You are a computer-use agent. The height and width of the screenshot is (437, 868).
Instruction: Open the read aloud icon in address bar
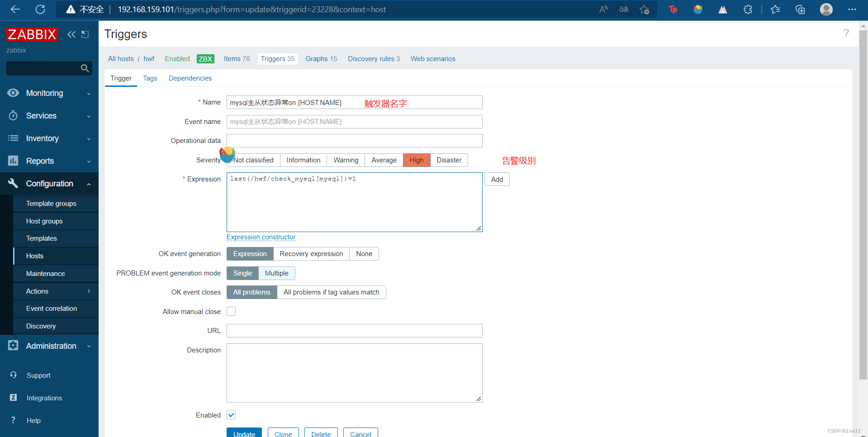603,9
